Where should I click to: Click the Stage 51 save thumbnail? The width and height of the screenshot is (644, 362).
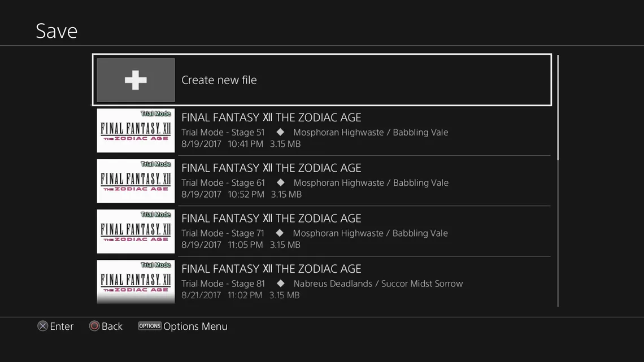[x=136, y=130]
